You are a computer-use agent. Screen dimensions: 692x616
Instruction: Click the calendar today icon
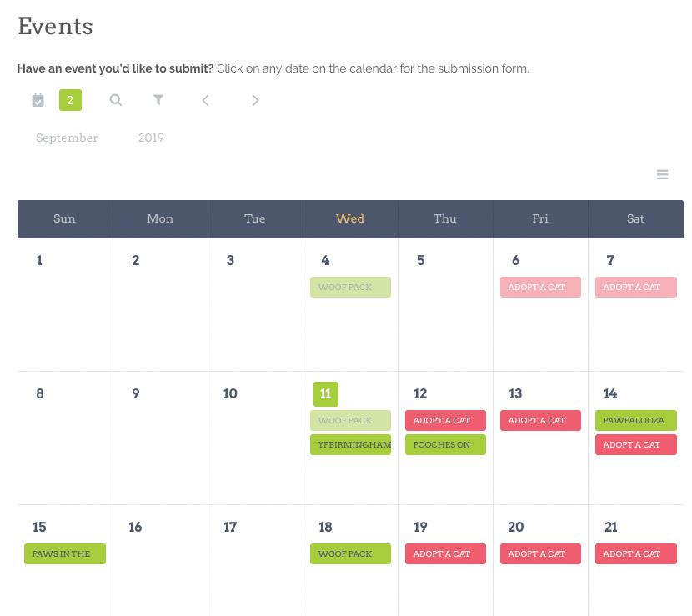[38, 100]
